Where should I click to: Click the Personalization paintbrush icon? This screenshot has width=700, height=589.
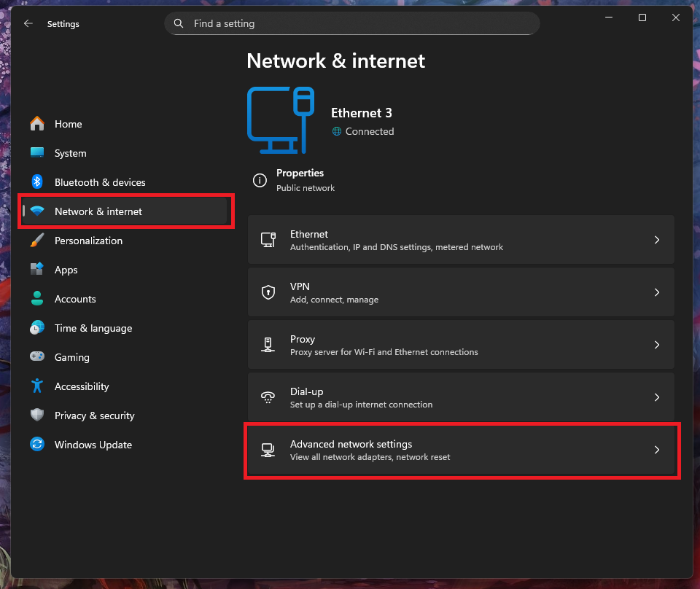[x=37, y=241]
